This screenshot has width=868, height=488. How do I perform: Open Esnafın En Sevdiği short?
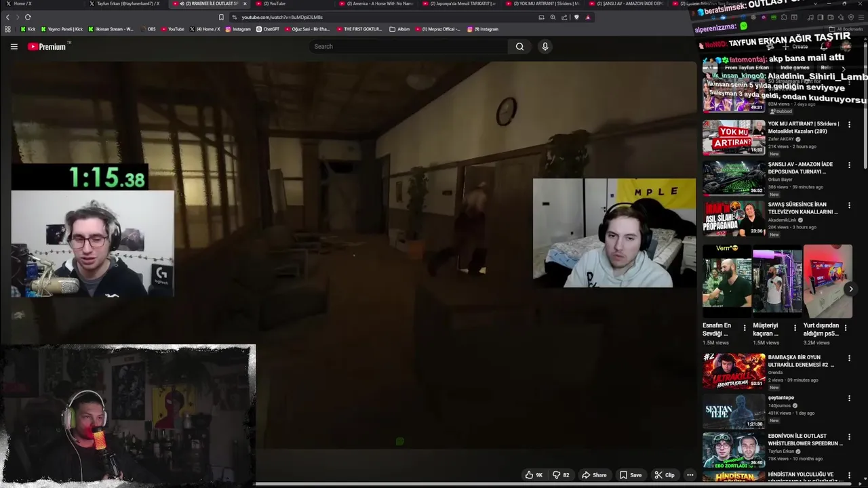(727, 281)
